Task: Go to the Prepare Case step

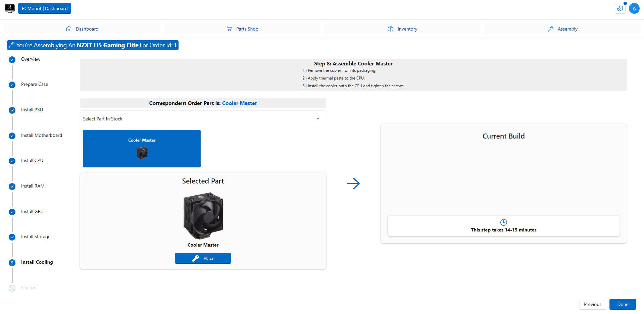Action: tap(35, 84)
